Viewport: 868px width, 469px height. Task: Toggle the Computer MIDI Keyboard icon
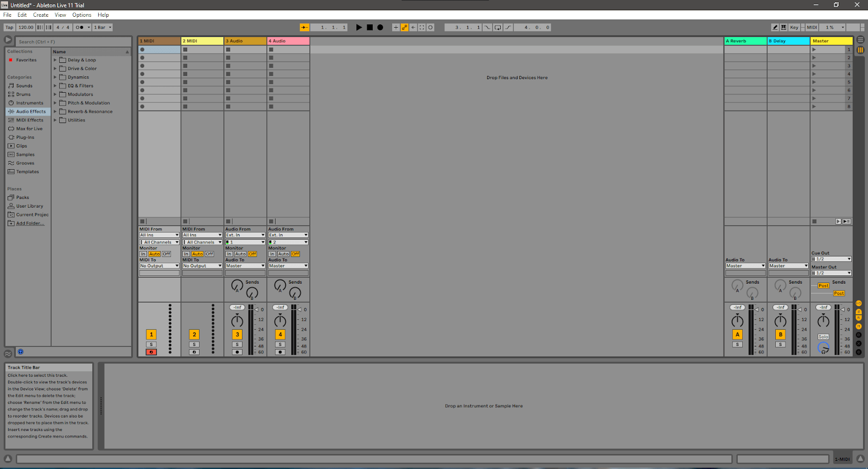tap(784, 27)
